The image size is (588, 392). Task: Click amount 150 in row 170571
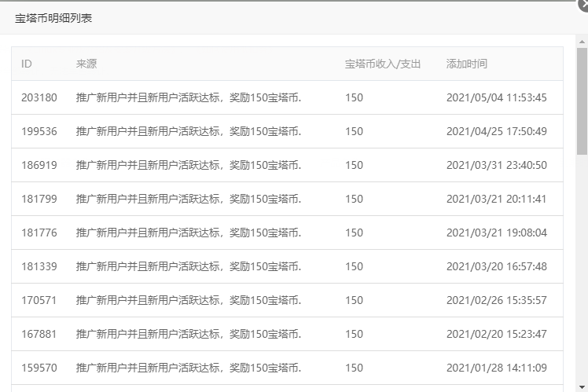[x=354, y=300]
